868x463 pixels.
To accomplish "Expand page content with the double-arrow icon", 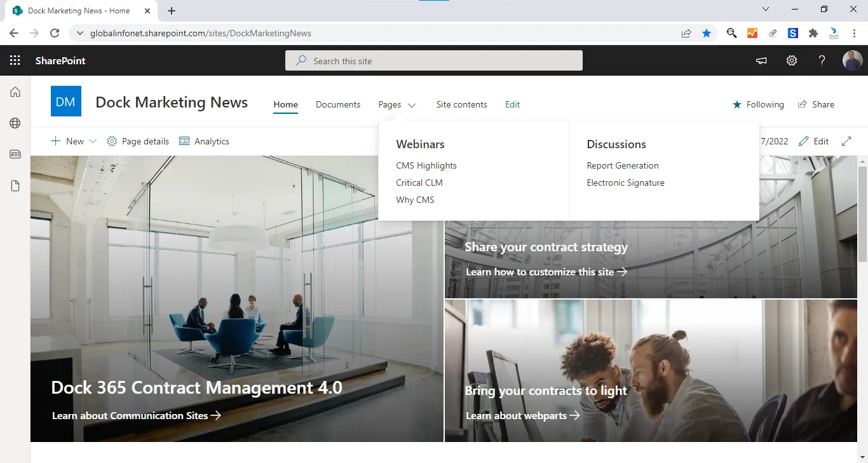I will [846, 141].
